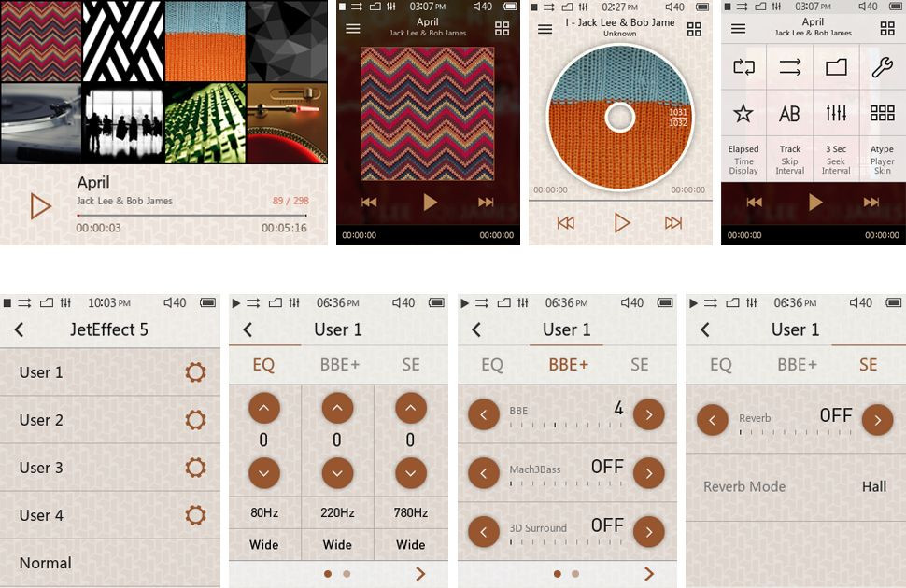This screenshot has height=588, width=906.
Task: Toggle the Elapsed Time Display option
Action: click(743, 160)
